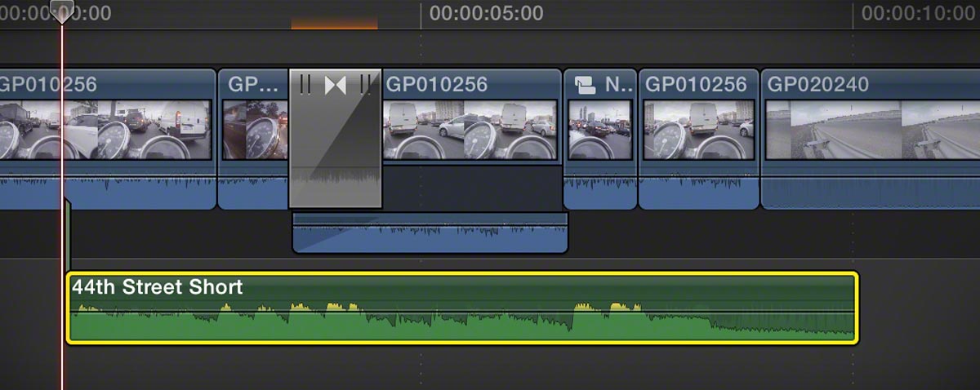Screen dimensions: 980x390
Task: Click the right trim handle of the transition
Action: pyautogui.click(x=366, y=85)
